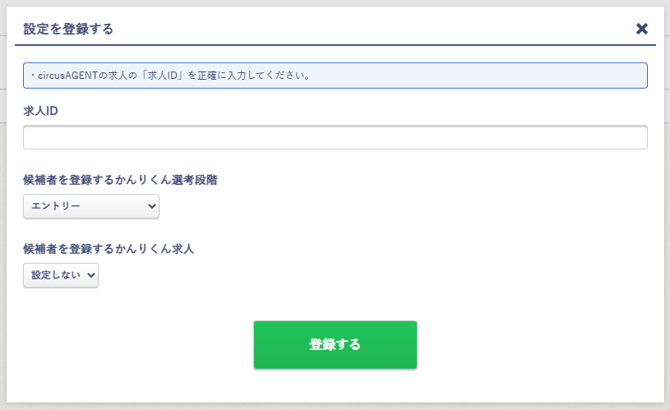Click the chevron arrow on エントリー dropdown

coord(152,206)
